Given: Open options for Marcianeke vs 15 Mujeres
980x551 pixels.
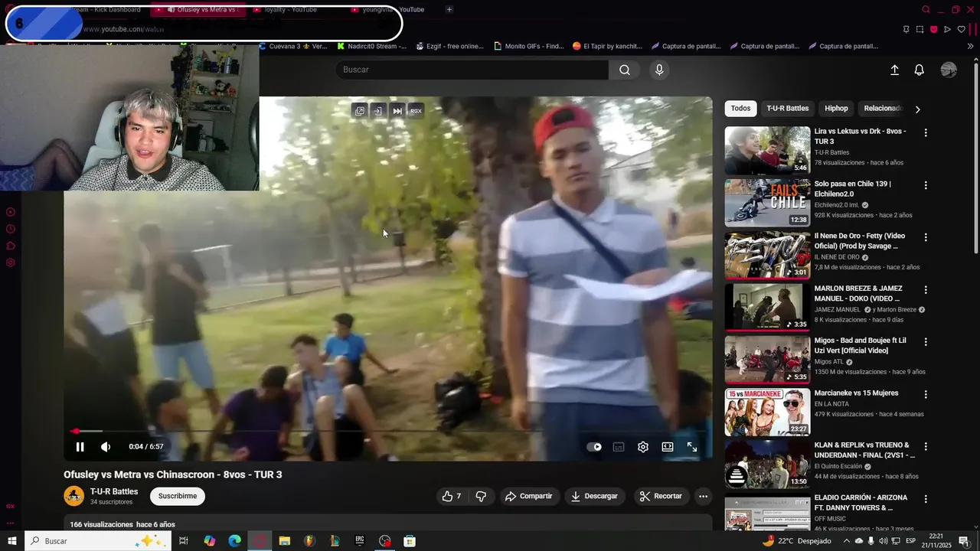Looking at the screenshot, I should 926,394.
